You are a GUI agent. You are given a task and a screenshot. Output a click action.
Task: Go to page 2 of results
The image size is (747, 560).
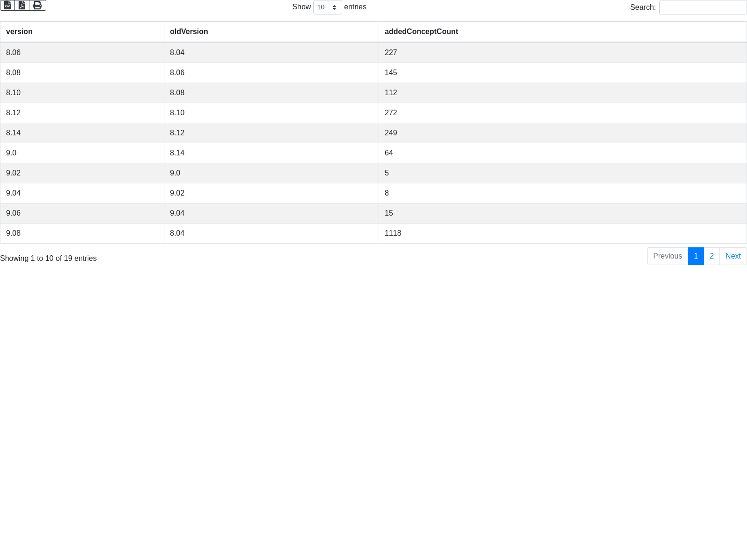[712, 256]
